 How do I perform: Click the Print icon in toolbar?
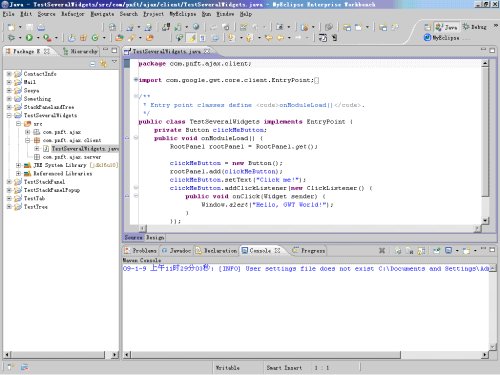[41, 27]
